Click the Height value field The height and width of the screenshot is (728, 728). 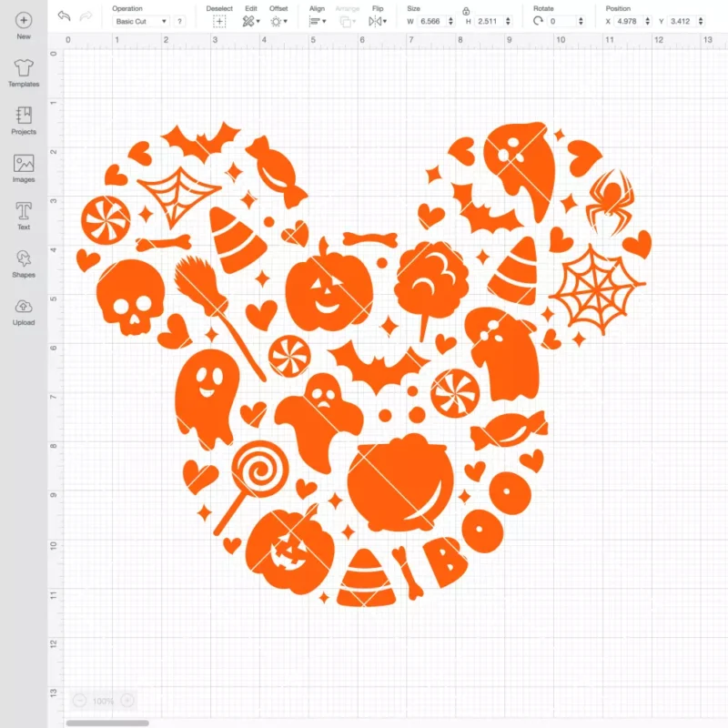click(489, 21)
